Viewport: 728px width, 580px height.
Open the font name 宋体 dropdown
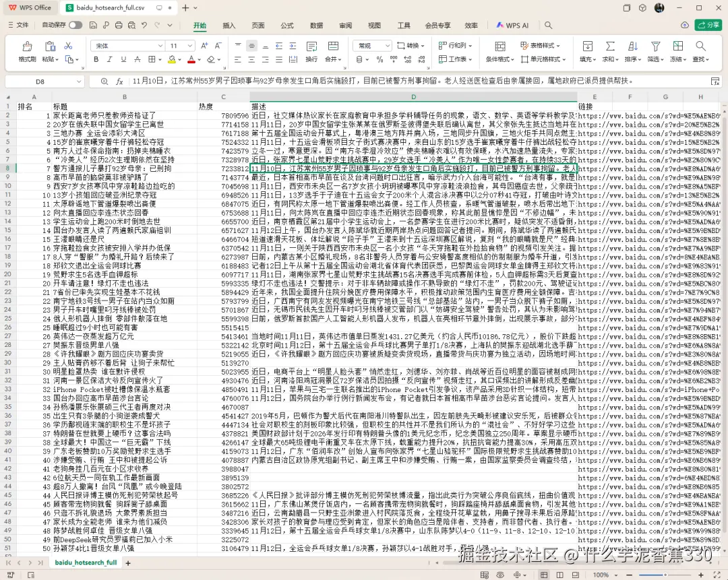(x=160, y=46)
